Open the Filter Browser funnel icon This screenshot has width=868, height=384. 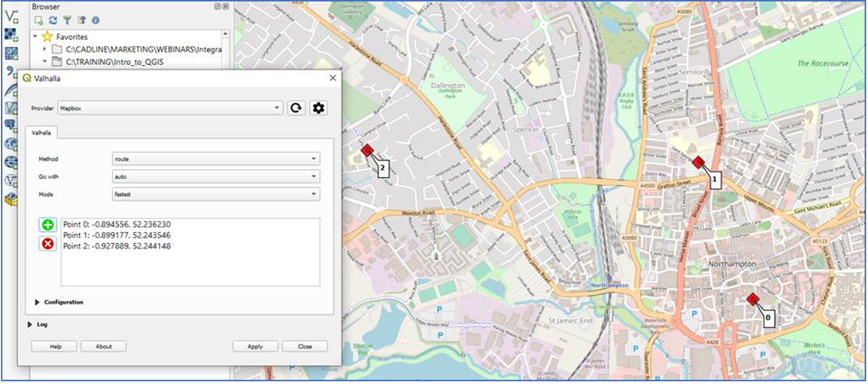pyautogui.click(x=67, y=20)
